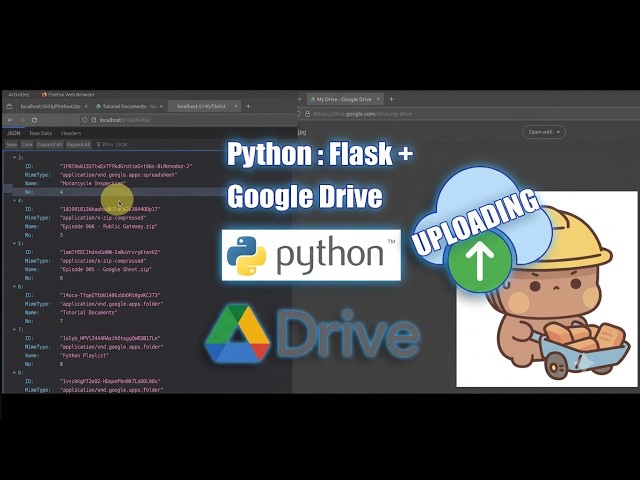Go back in the left Firefox window

point(11,120)
